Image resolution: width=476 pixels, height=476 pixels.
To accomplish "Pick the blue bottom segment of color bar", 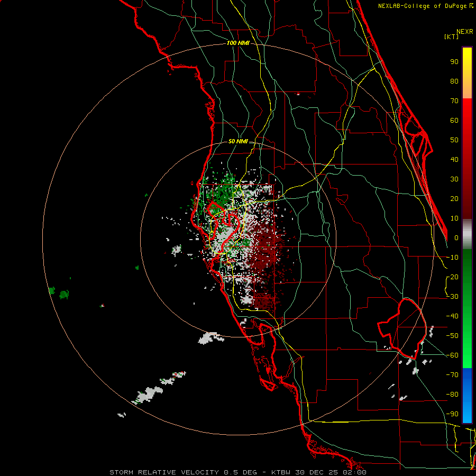I will [x=467, y=395].
